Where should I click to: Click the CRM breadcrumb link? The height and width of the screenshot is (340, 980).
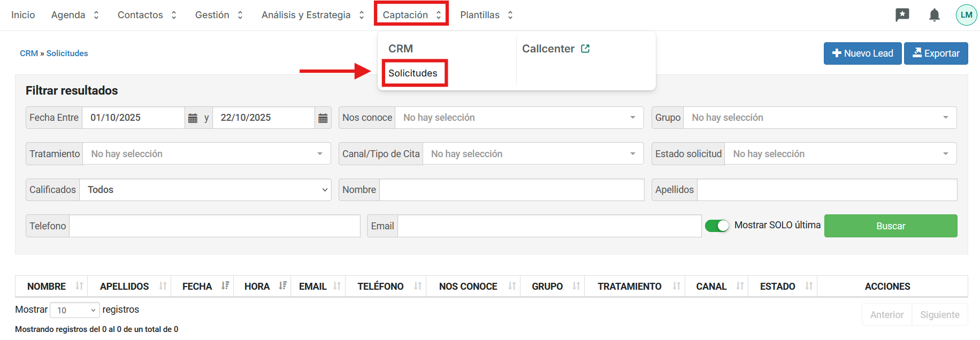click(x=29, y=53)
